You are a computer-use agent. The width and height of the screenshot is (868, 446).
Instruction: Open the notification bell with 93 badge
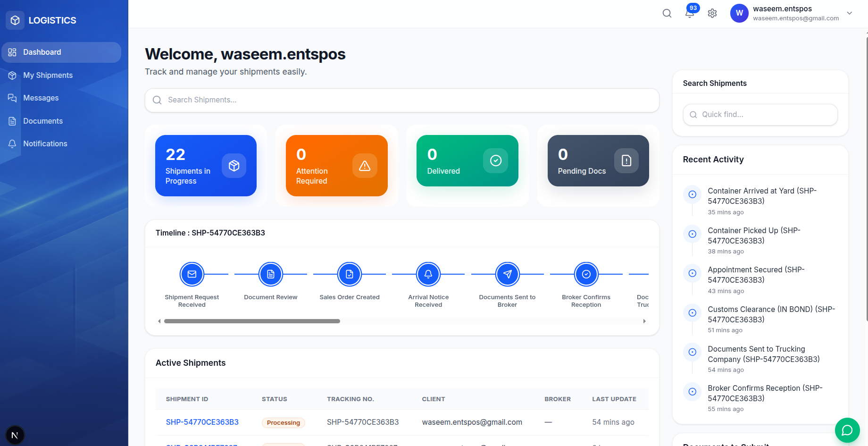pos(690,13)
